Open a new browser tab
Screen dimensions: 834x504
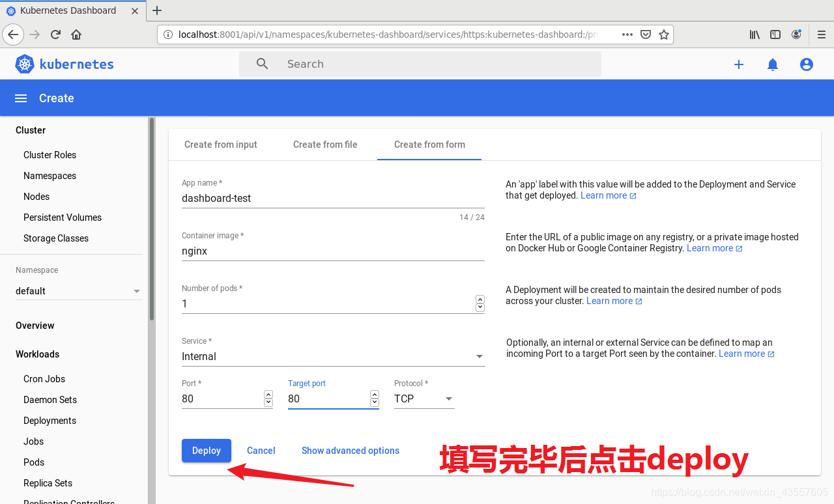[x=157, y=10]
